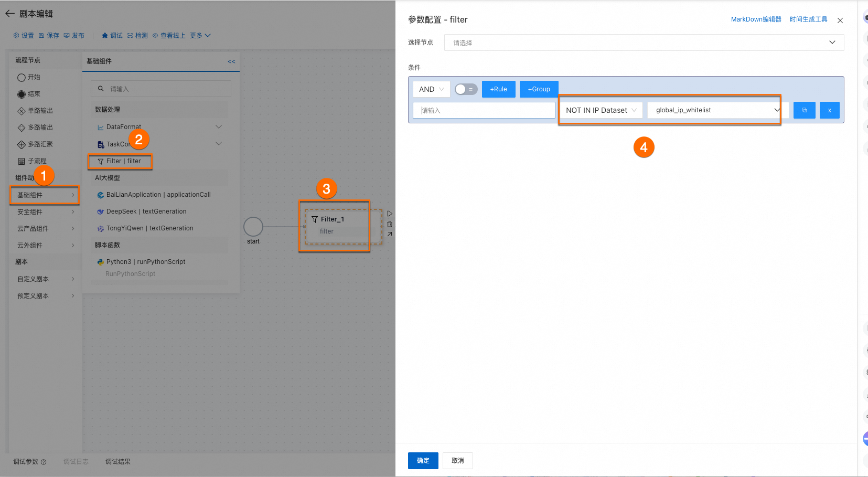This screenshot has width=868, height=477.
Task: Delete the rule with the x button
Action: [x=829, y=110]
